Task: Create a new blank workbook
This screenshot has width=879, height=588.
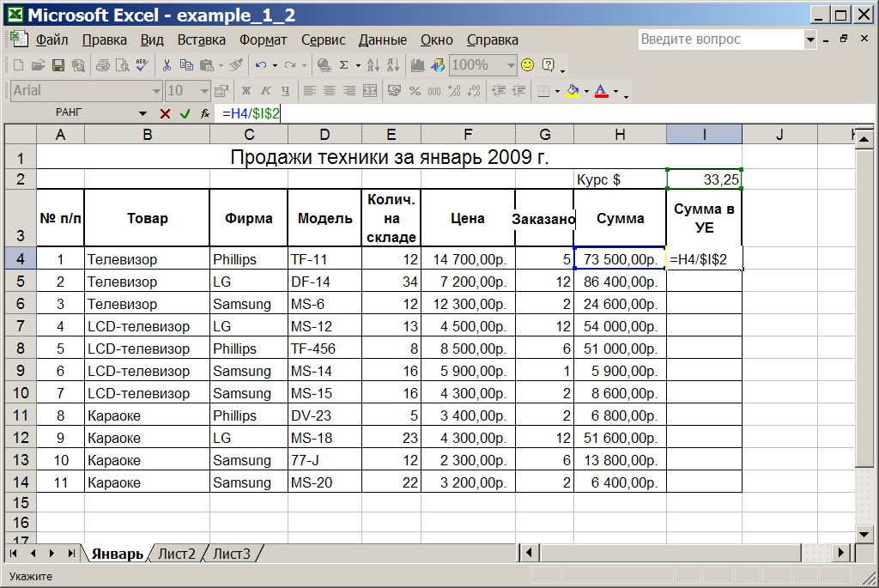Action: point(19,65)
